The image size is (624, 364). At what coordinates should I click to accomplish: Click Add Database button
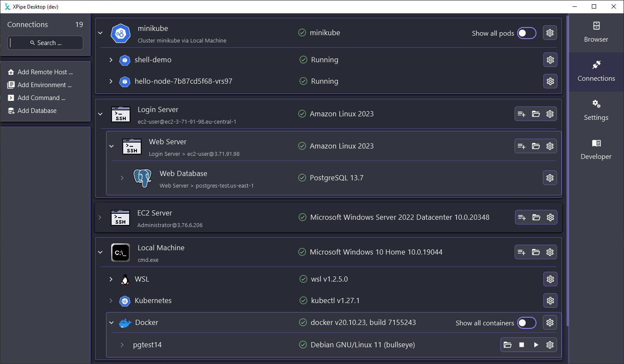pyautogui.click(x=33, y=111)
